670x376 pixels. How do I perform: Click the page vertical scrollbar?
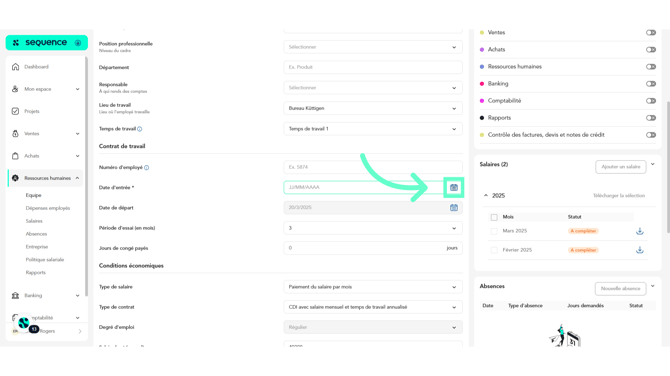(668, 167)
